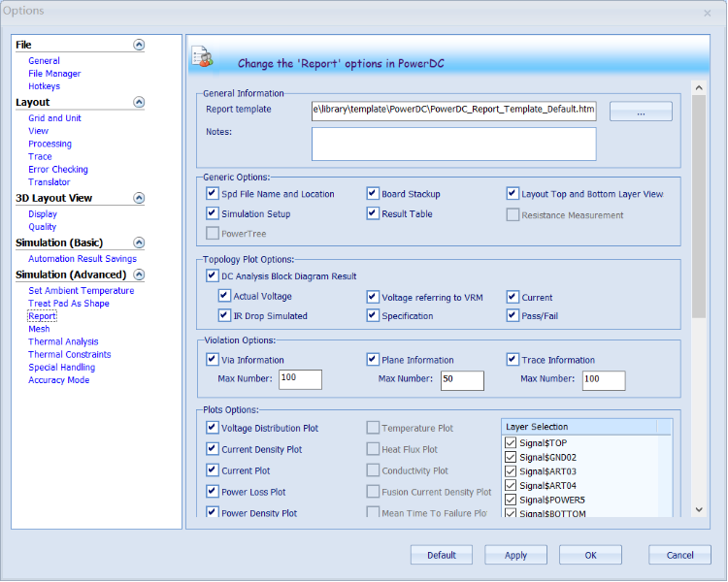Open 3D Quality options

pos(43,227)
